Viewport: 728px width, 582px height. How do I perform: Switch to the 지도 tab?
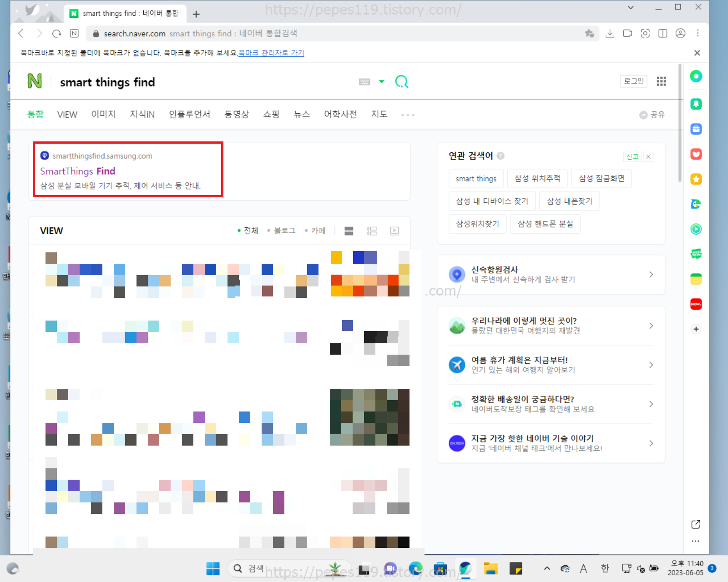pyautogui.click(x=379, y=114)
